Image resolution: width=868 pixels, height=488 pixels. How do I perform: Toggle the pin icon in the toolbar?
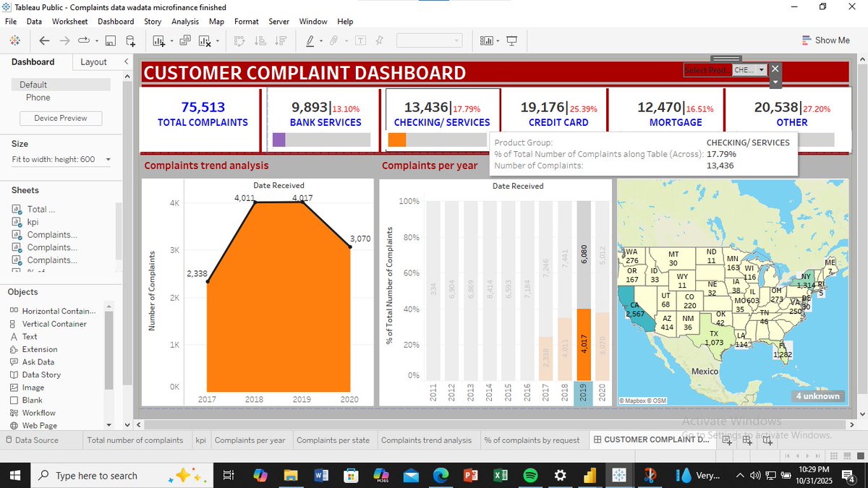[378, 40]
